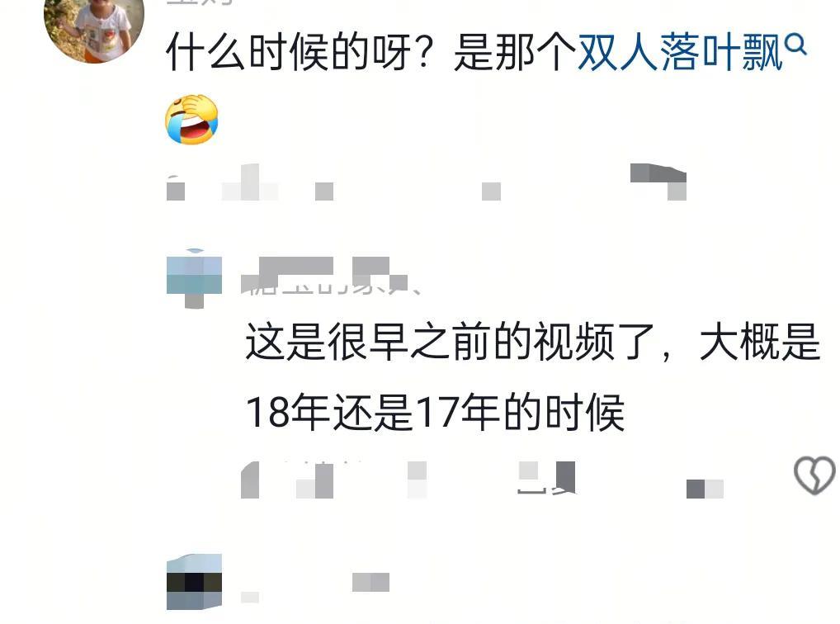
Task: Open the blurred dark avatar at bottom
Action: point(194,582)
